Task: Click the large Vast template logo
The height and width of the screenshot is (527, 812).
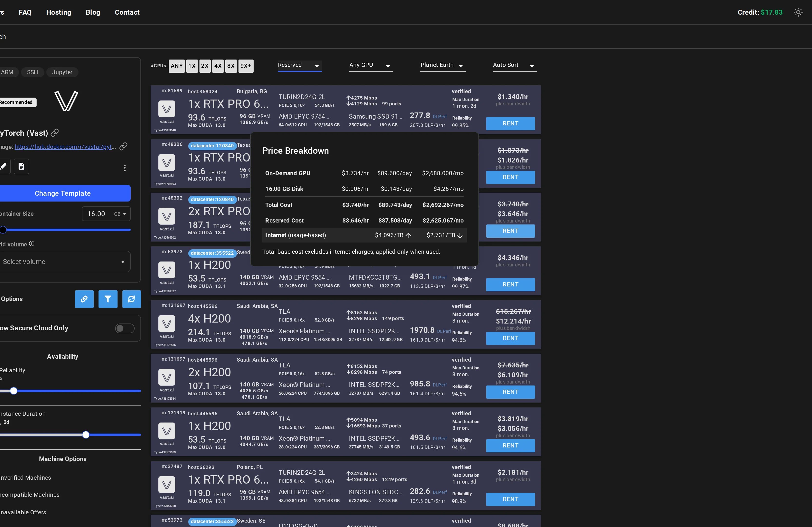Action: coord(66,101)
